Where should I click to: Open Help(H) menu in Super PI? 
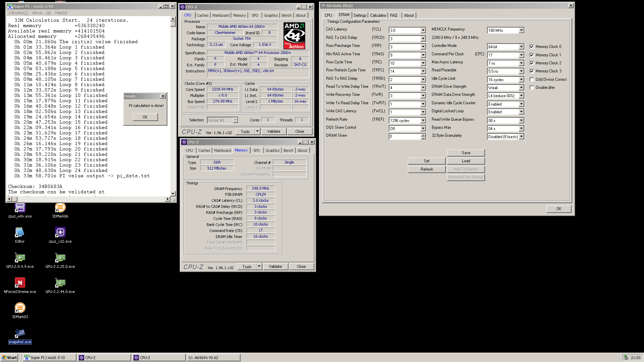[x=61, y=13]
